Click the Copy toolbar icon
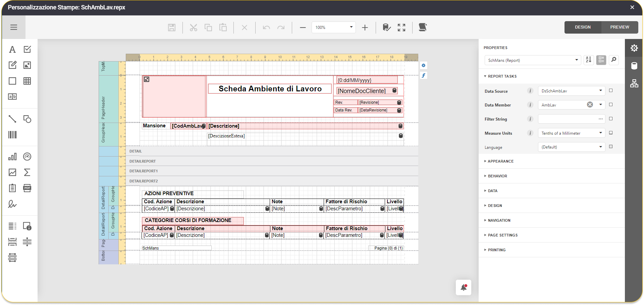This screenshot has height=305, width=644. [x=208, y=28]
